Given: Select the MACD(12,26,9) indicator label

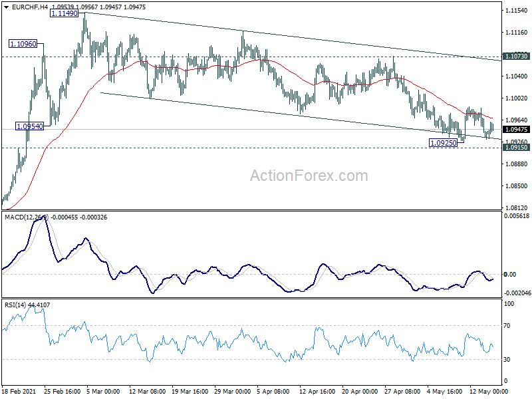Looking at the screenshot, I should 27,217.
